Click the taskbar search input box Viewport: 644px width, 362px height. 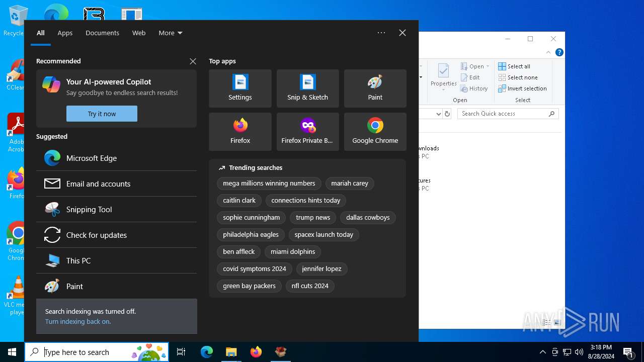97,352
